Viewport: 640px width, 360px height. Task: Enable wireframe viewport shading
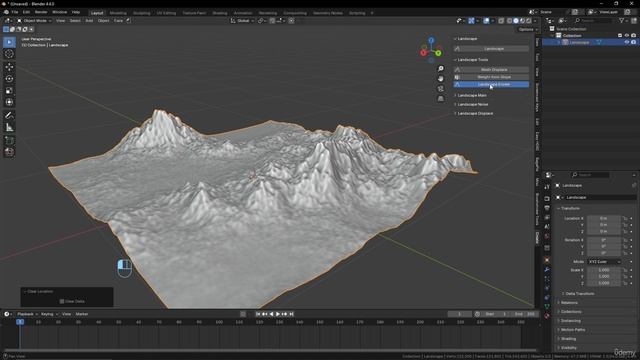coord(510,20)
